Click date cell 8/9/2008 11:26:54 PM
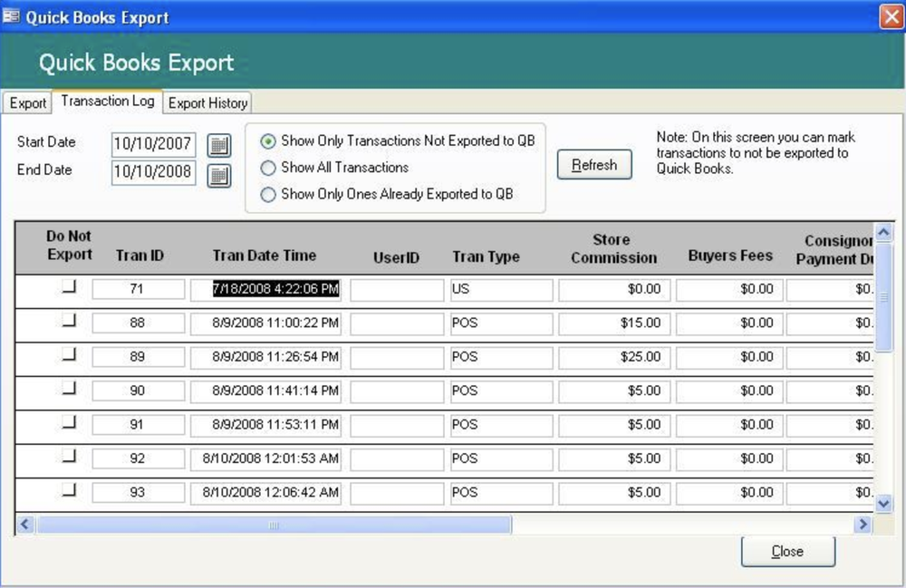Screen dimensions: 906x588 coord(265,358)
